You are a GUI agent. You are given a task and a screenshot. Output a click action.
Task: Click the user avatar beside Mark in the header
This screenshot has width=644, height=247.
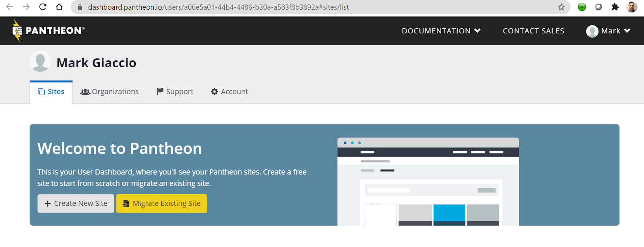coord(592,31)
